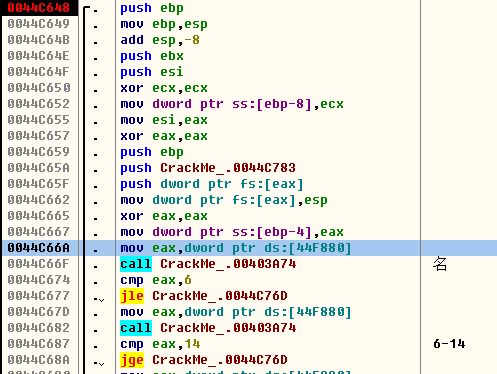Image resolution: width=497 pixels, height=374 pixels.
Task: Click highlighted address 0044C66A
Action: (39, 248)
